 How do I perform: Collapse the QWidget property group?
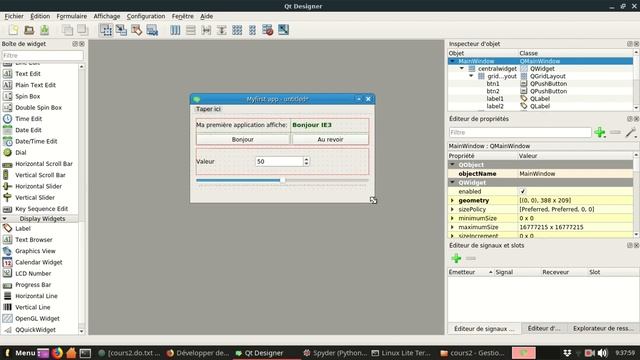pyautogui.click(x=452, y=182)
